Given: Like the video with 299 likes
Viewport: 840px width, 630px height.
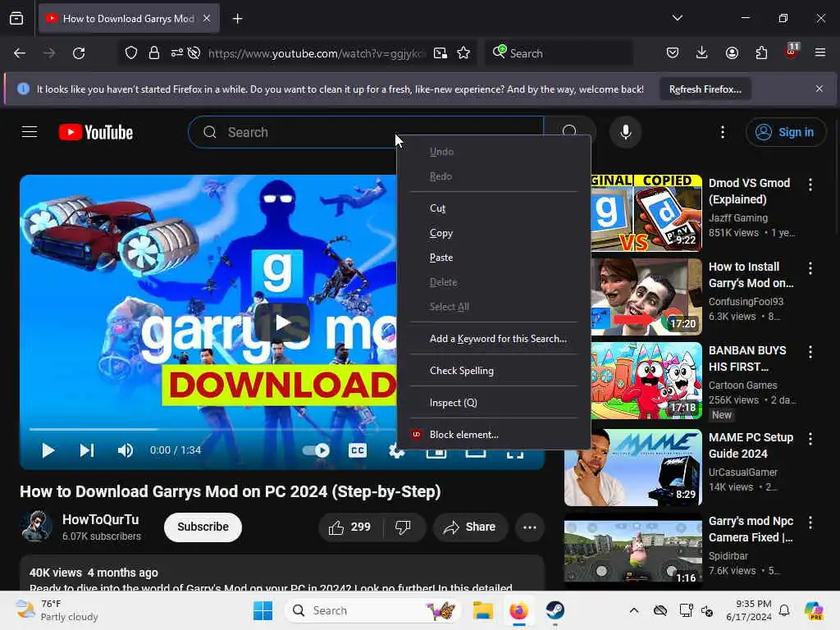Looking at the screenshot, I should (349, 527).
